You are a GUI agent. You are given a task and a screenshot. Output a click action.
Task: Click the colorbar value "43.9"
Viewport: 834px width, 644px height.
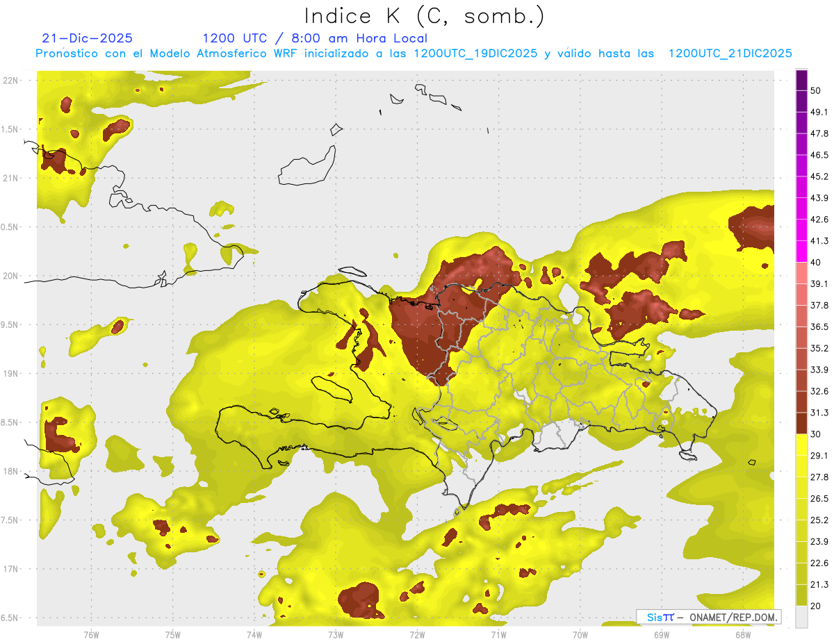[x=819, y=198]
